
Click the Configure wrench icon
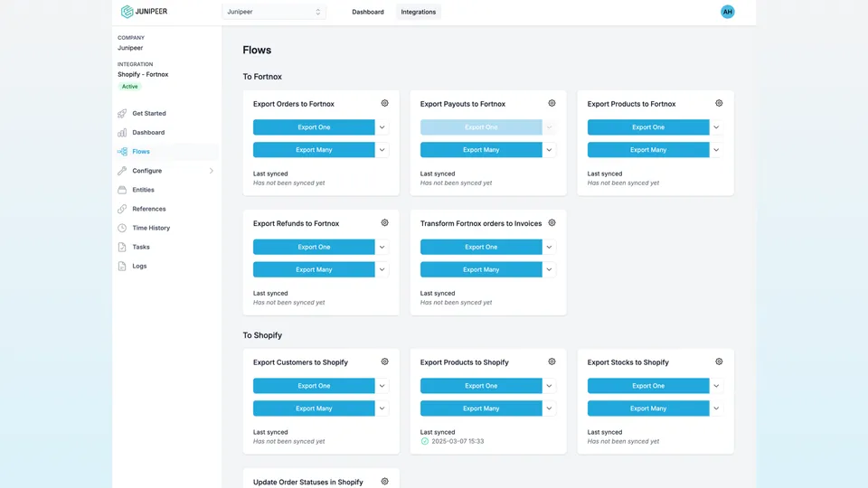[x=122, y=171]
